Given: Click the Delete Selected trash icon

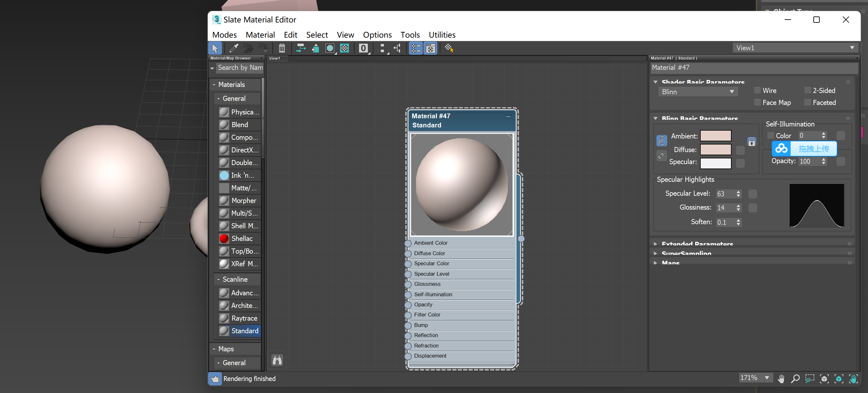Looking at the screenshot, I should [x=282, y=48].
